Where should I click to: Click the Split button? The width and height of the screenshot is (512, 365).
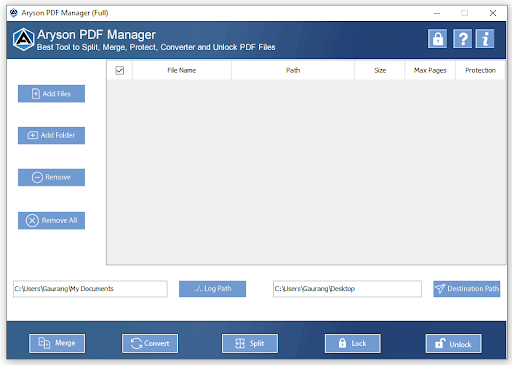tap(250, 343)
